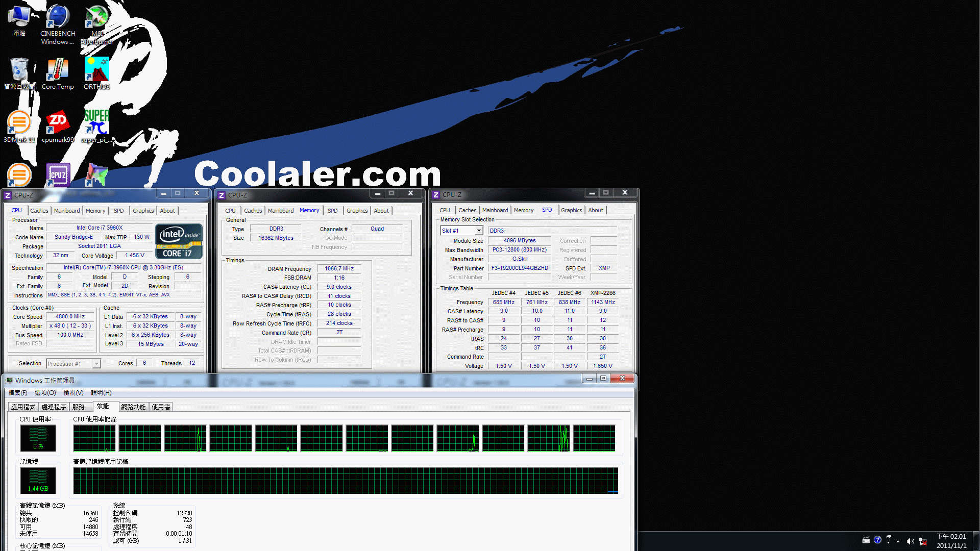Switch to 處理程序 tab in Task Manager
This screenshot has height=551, width=980.
point(54,407)
